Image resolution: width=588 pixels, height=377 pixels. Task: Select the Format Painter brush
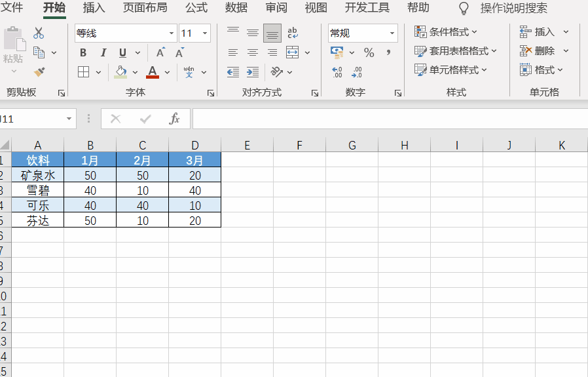(39, 71)
